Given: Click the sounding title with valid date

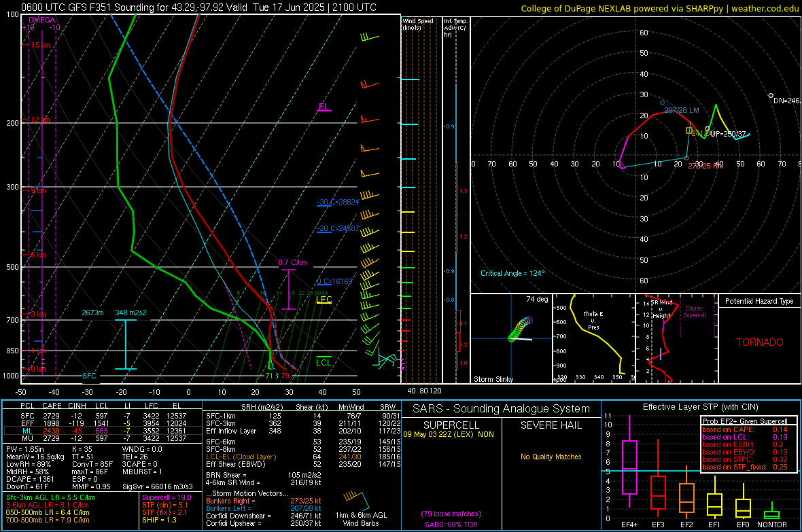Looking at the screenshot, I should (x=199, y=7).
